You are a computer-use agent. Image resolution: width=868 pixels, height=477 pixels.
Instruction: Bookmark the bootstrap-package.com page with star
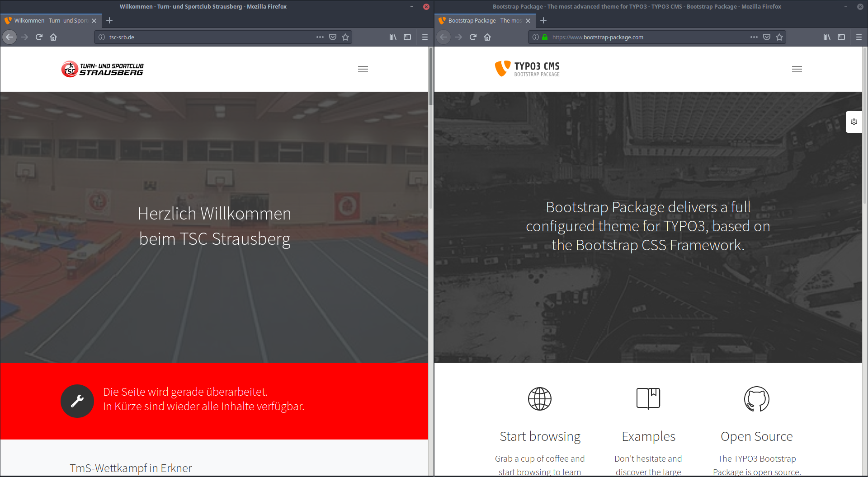tap(779, 37)
